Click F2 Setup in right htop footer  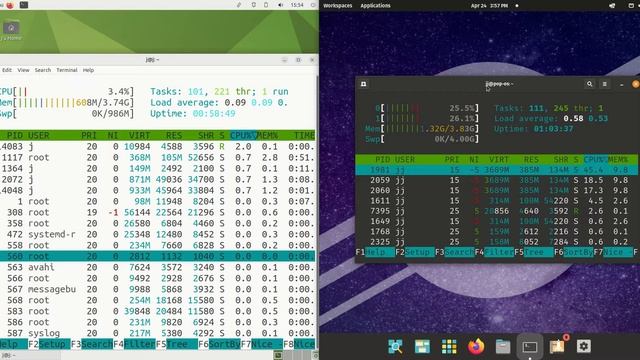414,252
